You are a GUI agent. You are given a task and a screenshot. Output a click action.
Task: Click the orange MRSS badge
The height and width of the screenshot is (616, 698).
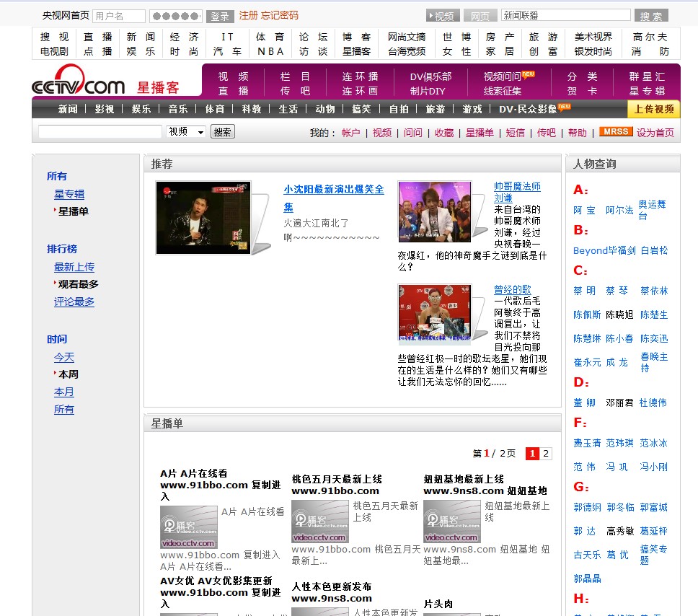[616, 132]
